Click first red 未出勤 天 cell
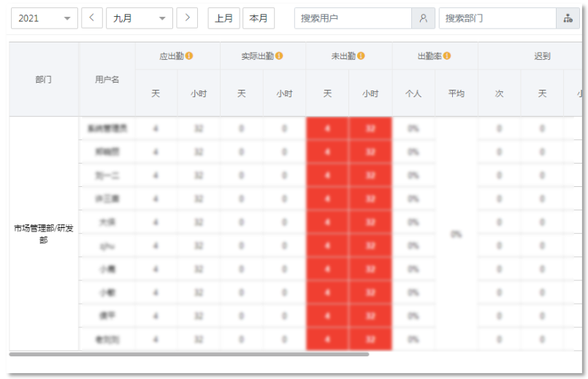 pyautogui.click(x=327, y=129)
